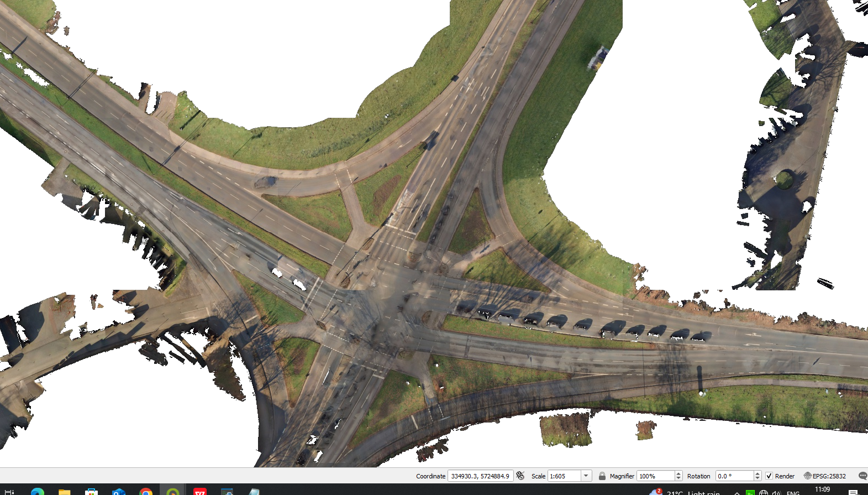The image size is (868, 495).
Task: Click the Coordinate input field
Action: (480, 476)
